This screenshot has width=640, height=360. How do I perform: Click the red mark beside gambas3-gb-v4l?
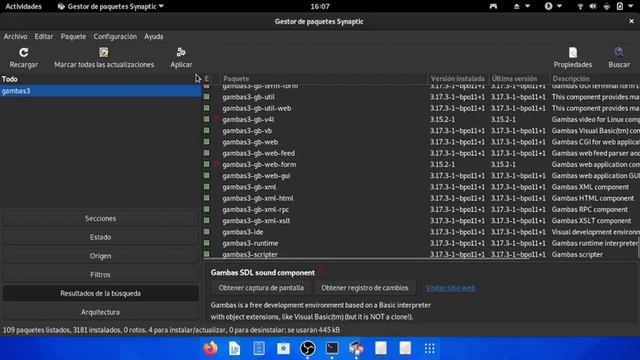click(216, 119)
